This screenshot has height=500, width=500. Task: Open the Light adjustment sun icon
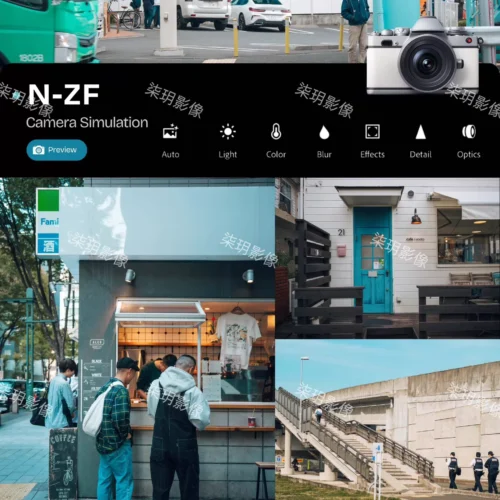click(228, 132)
